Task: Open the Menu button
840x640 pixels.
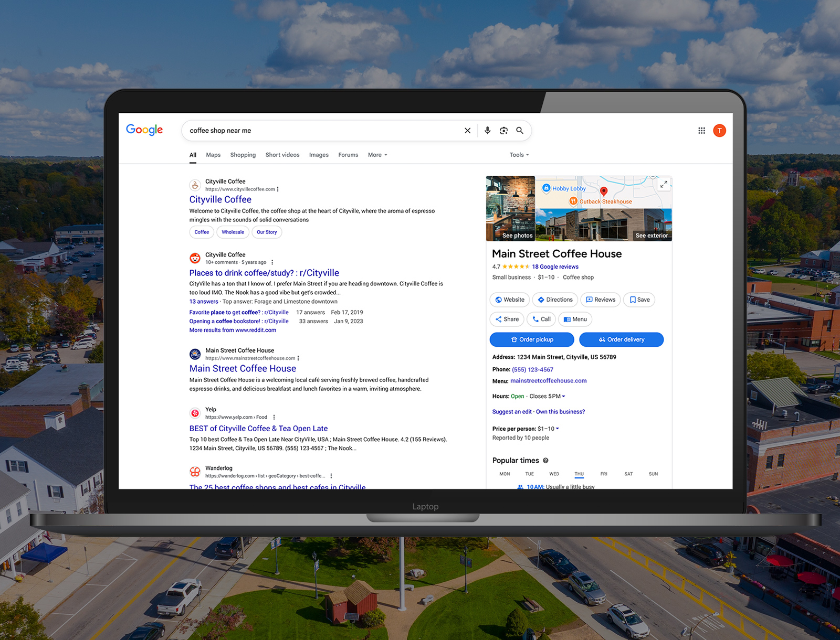Action: point(575,319)
